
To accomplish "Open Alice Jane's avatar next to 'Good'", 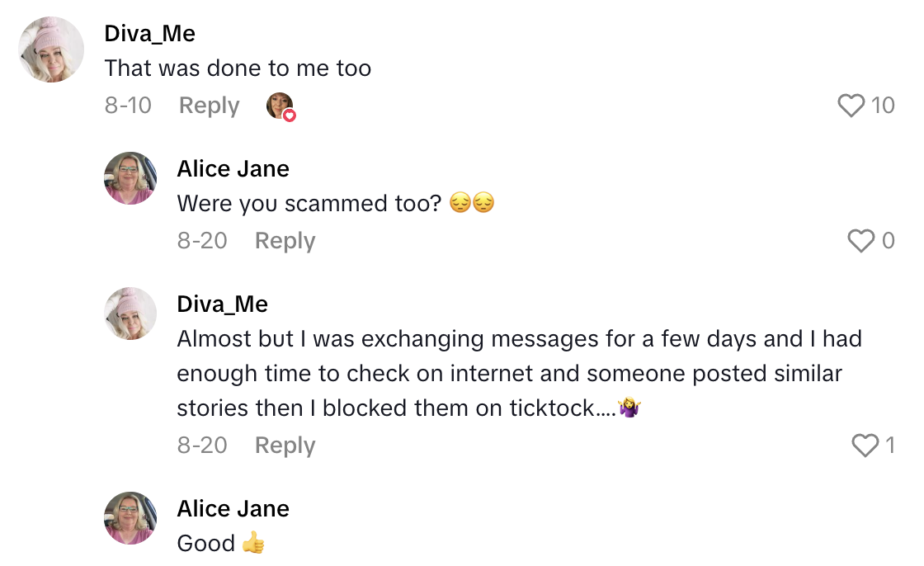I will [130, 518].
